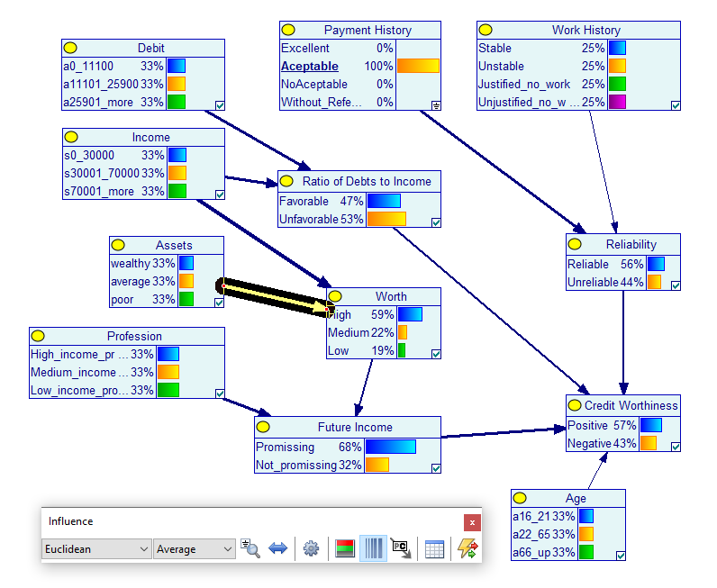Toggle the vertical bars thickness icon
The width and height of the screenshot is (717, 588).
tap(373, 548)
